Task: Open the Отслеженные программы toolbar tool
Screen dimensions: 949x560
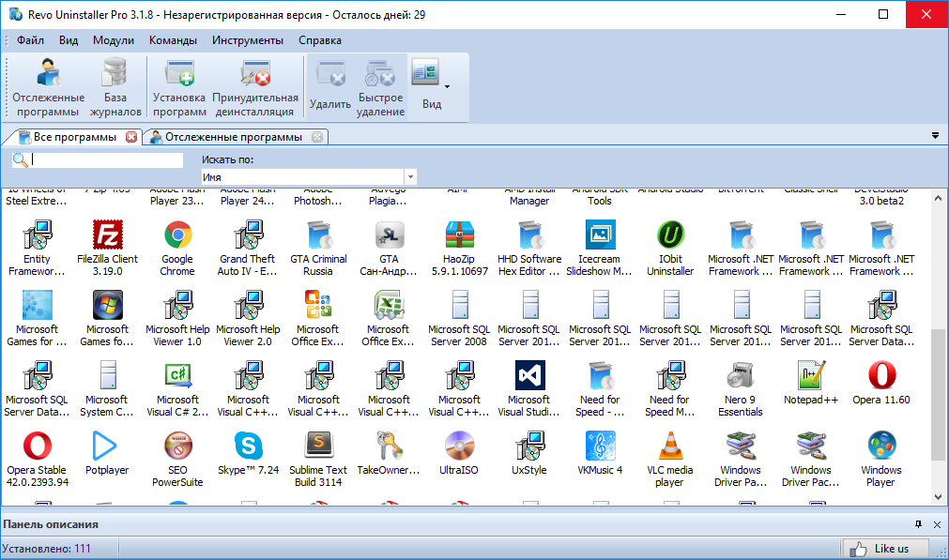Action: click(49, 87)
